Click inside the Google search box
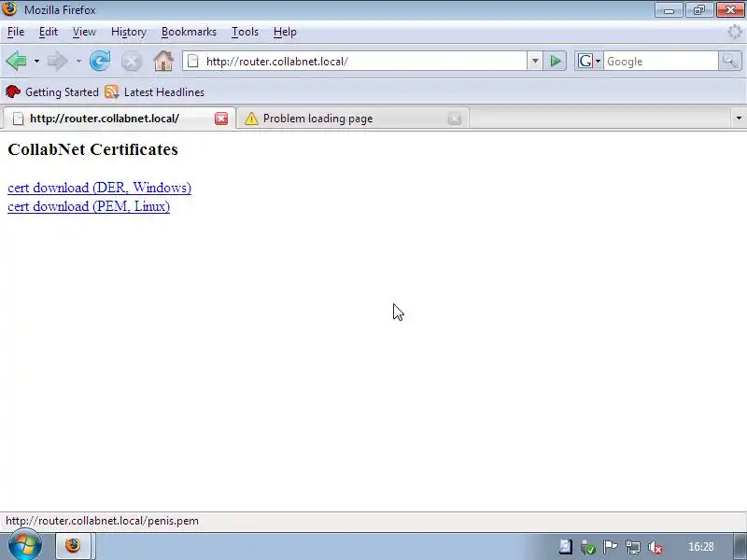The width and height of the screenshot is (747, 560). (x=661, y=61)
